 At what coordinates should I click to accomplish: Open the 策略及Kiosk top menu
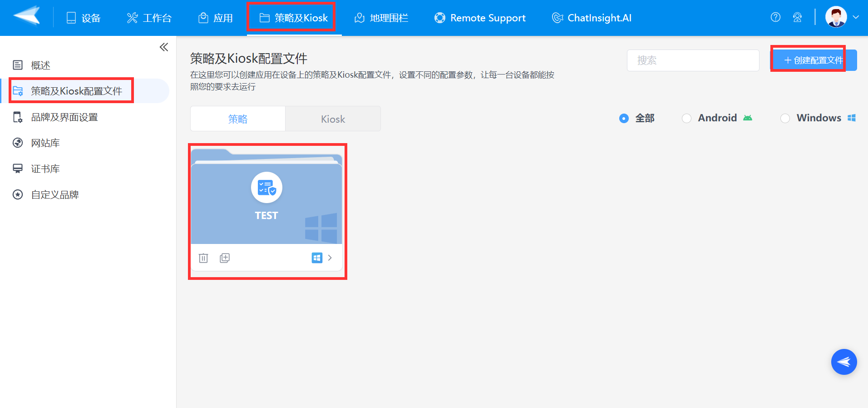point(294,18)
